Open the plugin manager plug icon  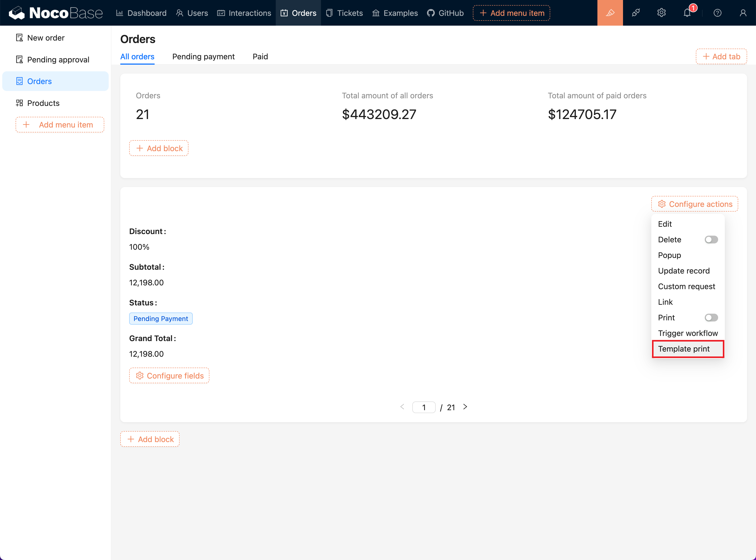(636, 13)
